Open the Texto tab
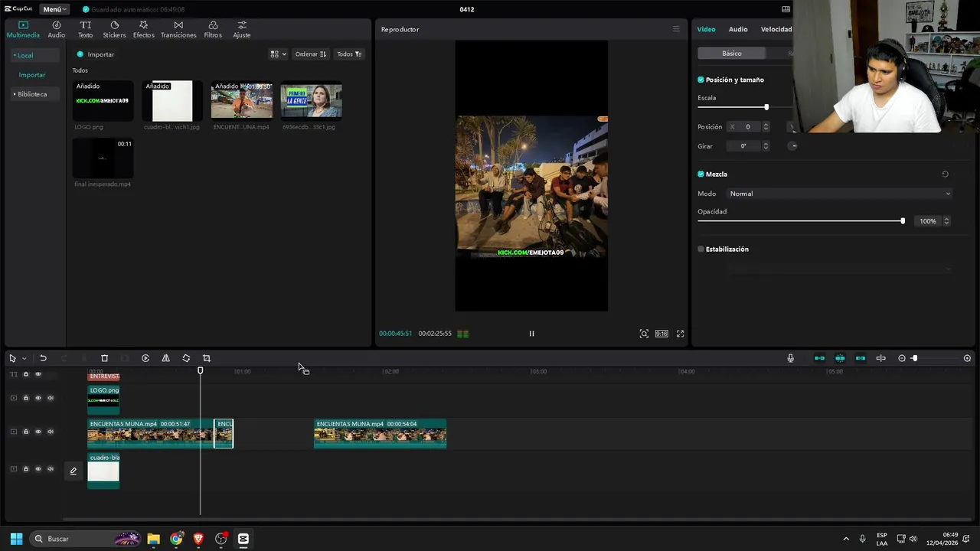 (x=85, y=29)
